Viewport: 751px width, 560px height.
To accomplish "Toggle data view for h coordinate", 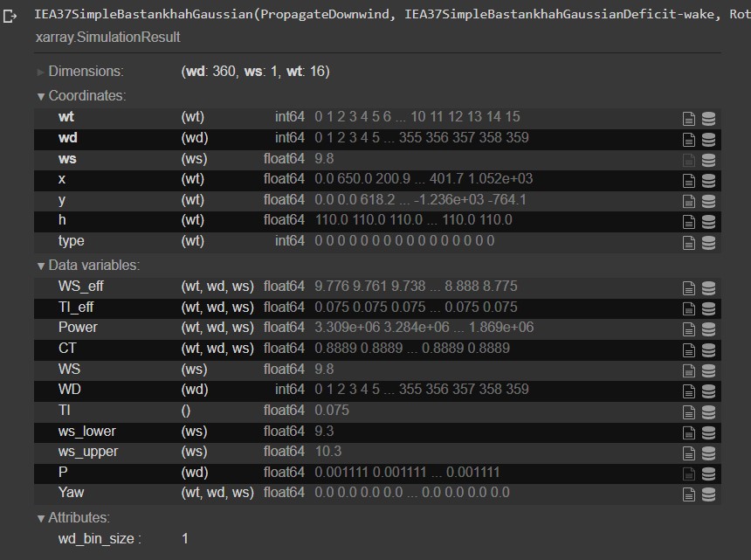I will [x=708, y=221].
